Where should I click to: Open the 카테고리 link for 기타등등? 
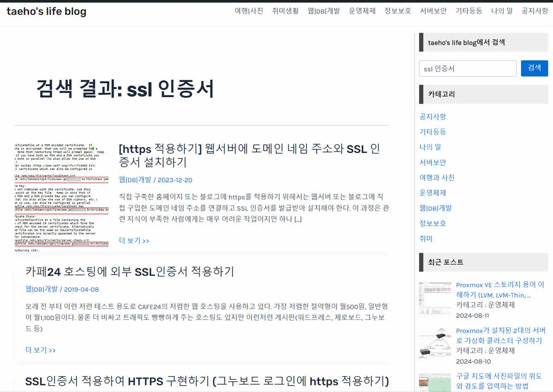(x=433, y=132)
